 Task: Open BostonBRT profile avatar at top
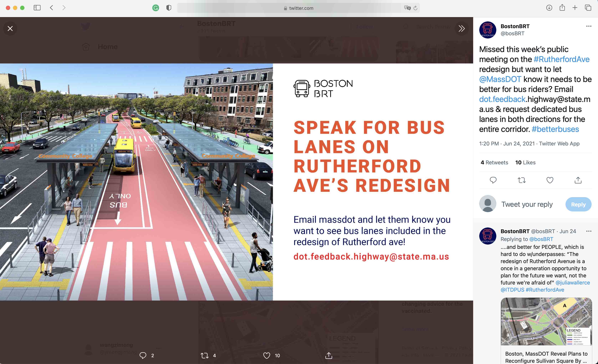(x=488, y=30)
